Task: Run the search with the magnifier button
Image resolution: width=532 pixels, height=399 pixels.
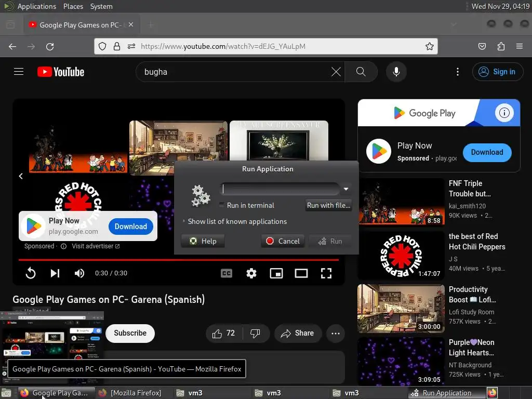Action: point(361,72)
